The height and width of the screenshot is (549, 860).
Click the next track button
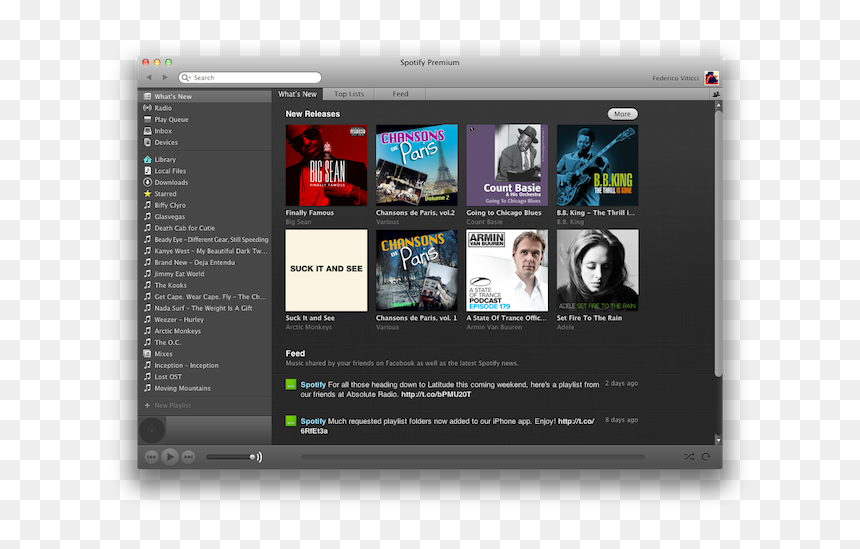click(x=188, y=457)
